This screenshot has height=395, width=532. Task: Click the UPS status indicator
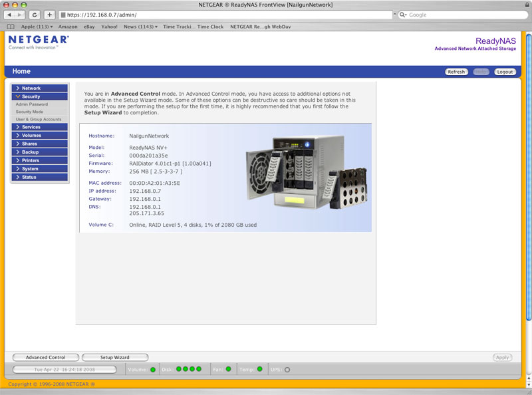coord(287,368)
